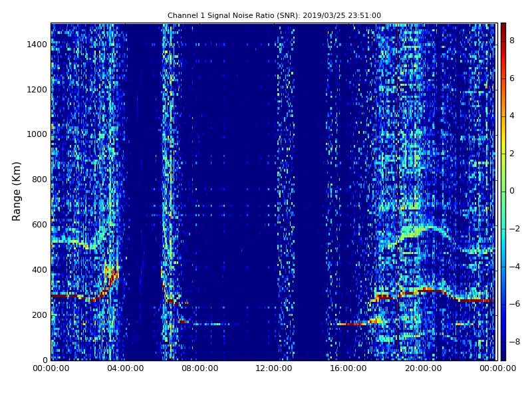Click the 600 range tick label
Image resolution: width=532 pixels, height=399 pixels.
[x=39, y=225]
